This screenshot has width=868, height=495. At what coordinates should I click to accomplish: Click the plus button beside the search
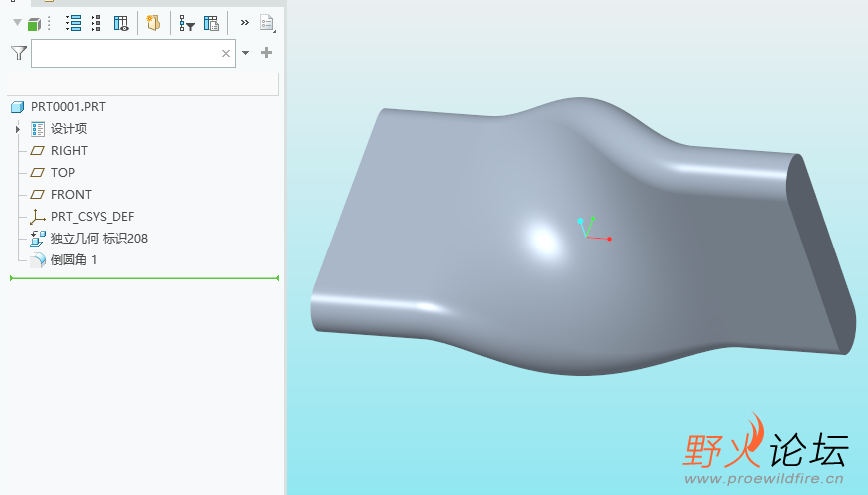pyautogui.click(x=267, y=53)
